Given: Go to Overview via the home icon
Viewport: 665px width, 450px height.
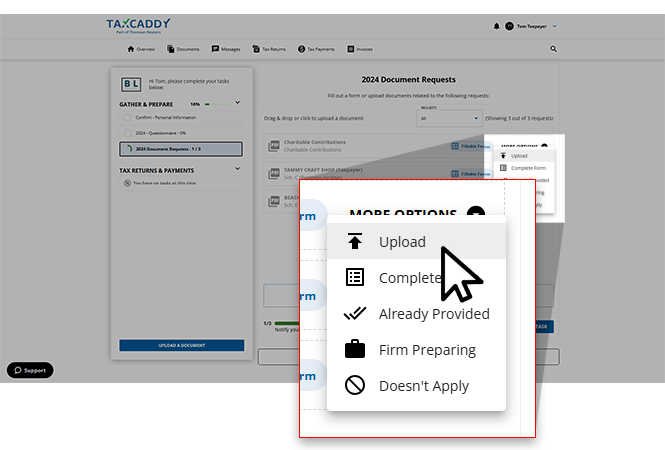Looking at the screenshot, I should pos(131,49).
